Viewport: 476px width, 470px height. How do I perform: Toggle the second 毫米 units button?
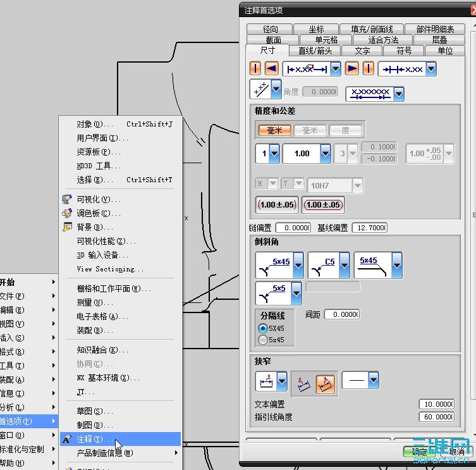click(310, 131)
